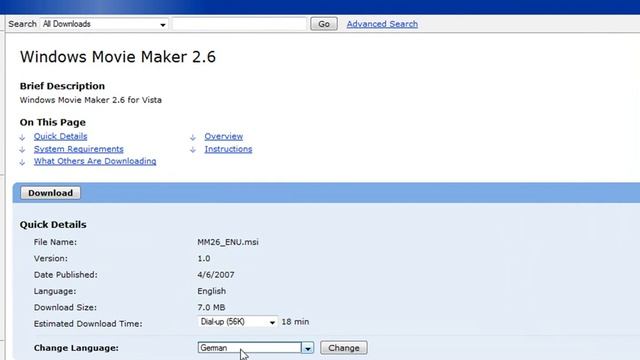Click the Change Language label
This screenshot has height=360, width=640.
76,348
